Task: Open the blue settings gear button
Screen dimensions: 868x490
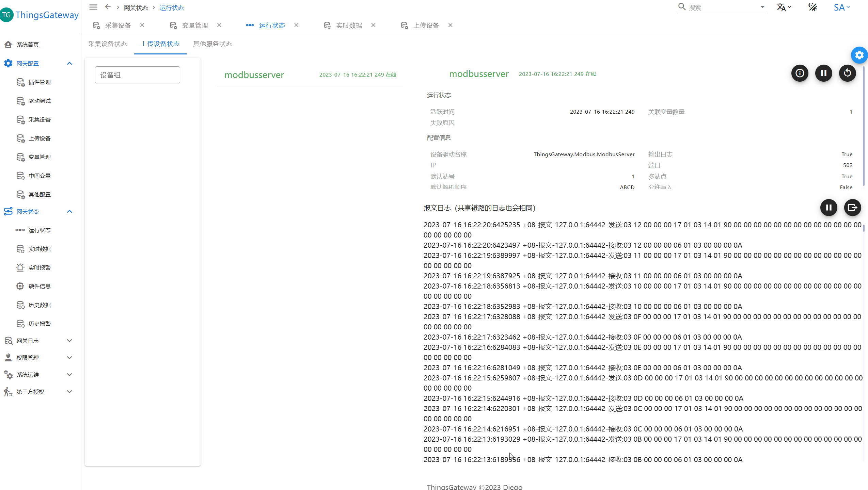Action: point(859,55)
